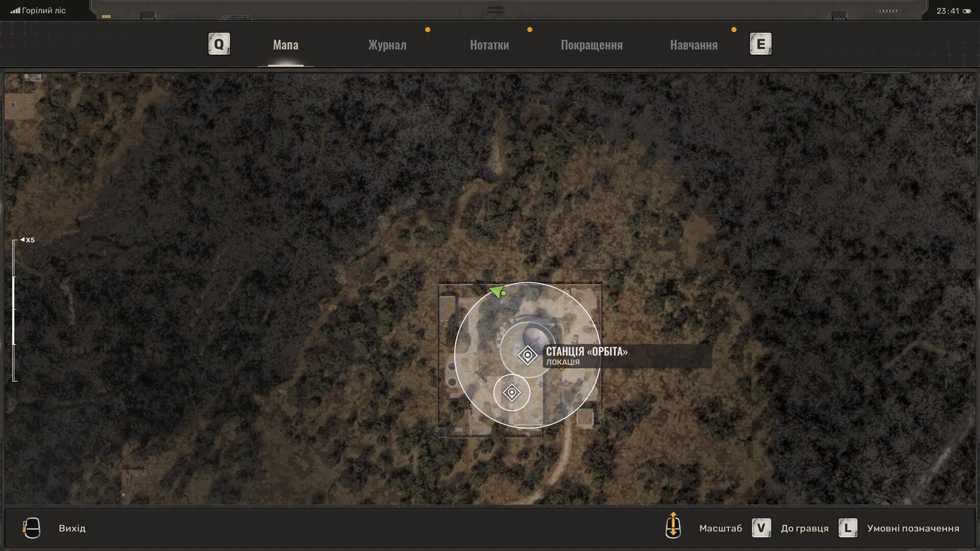Click the orange marker under the Орбіта label
This screenshot has height=551, width=980.
click(x=561, y=368)
